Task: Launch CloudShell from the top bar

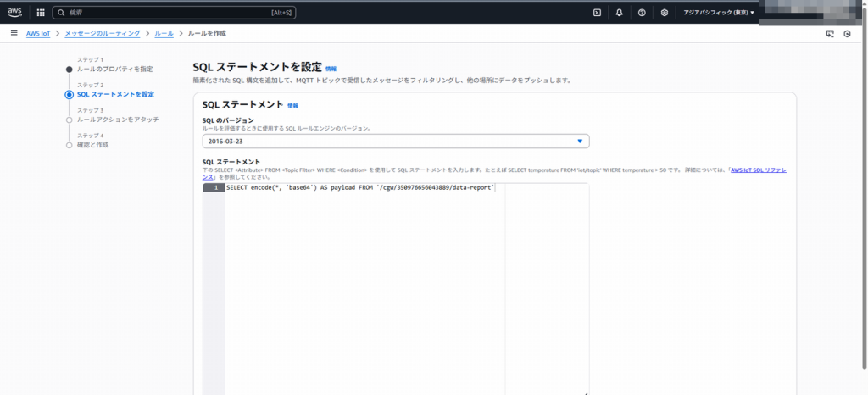Action: (597, 13)
